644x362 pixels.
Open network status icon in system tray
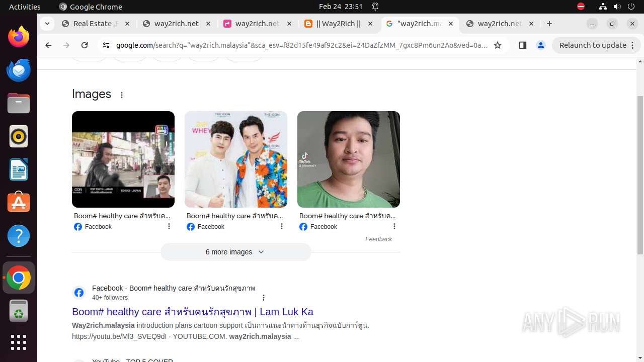pos(603,7)
